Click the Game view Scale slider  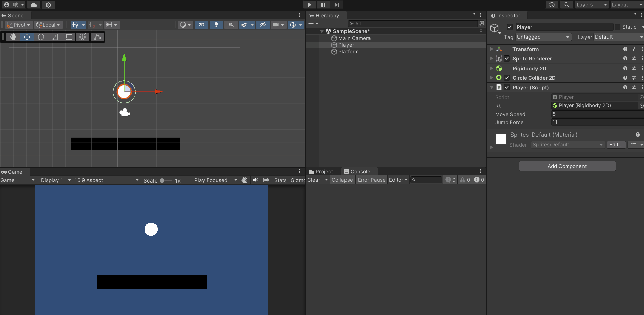pos(166,180)
